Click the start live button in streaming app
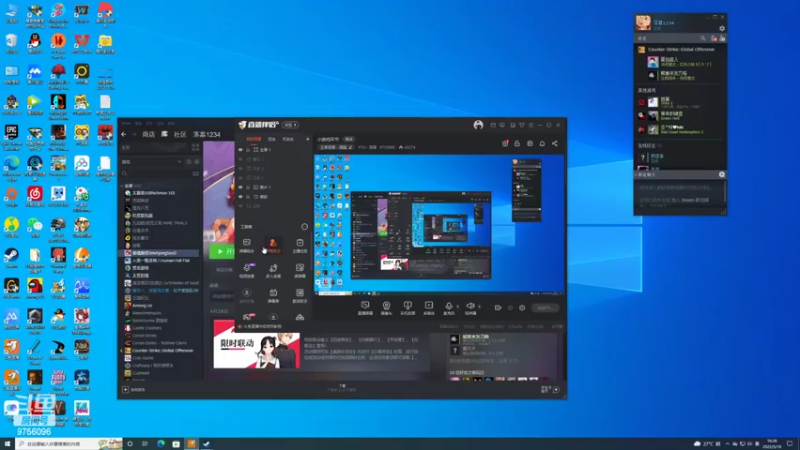 544,308
